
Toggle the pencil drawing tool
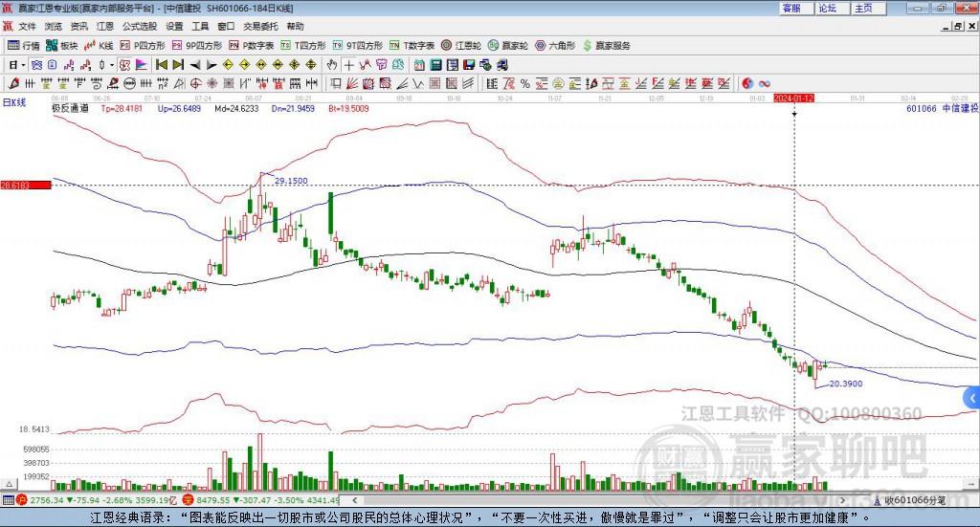pos(13,83)
